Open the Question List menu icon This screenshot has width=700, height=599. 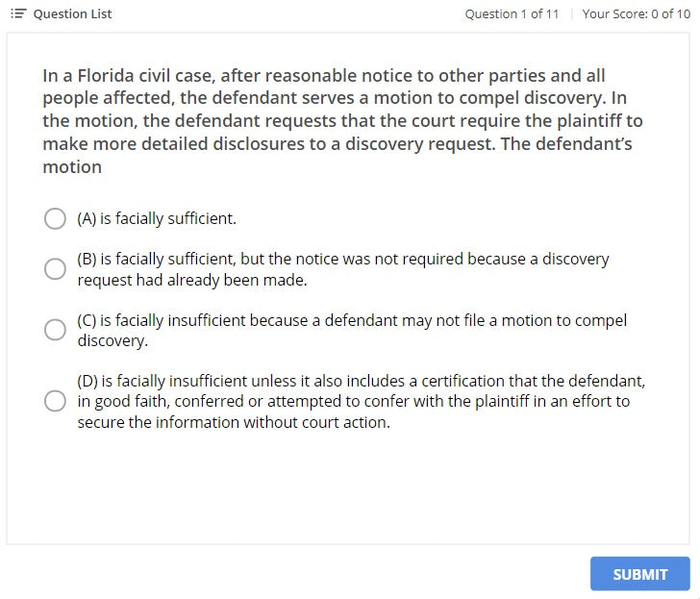[18, 13]
